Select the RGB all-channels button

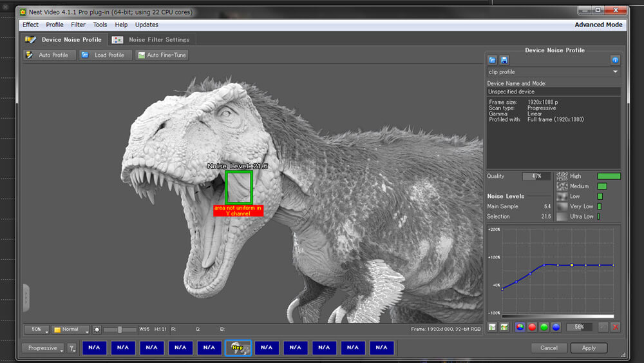tap(520, 328)
